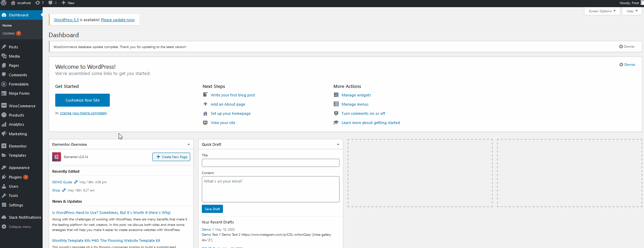Image resolution: width=644 pixels, height=248 pixels.
Task: Click the comments bubble icon in admin bar
Action: point(51,3)
